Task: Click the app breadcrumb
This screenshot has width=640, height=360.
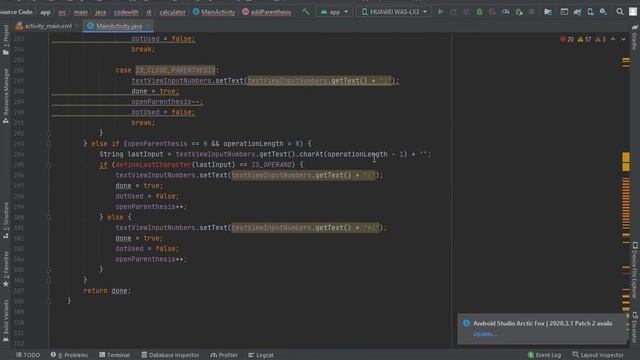Action: [x=45, y=12]
